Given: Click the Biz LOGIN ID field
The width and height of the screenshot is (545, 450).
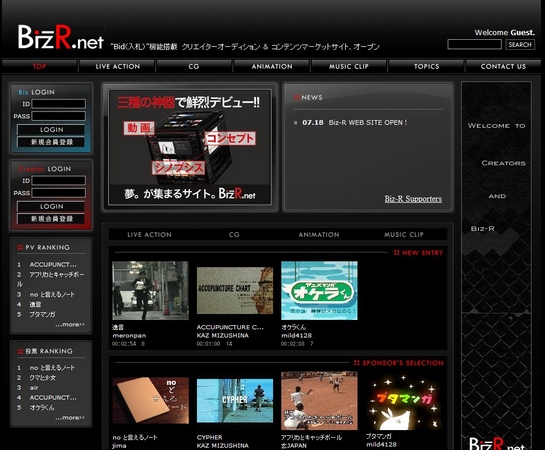Looking at the screenshot, I should (59, 104).
